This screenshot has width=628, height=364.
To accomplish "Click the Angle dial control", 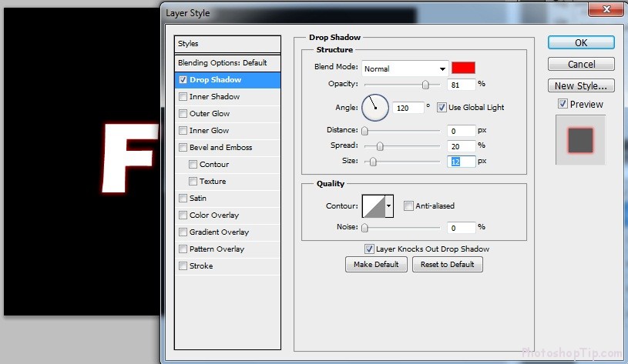I will click(x=375, y=108).
